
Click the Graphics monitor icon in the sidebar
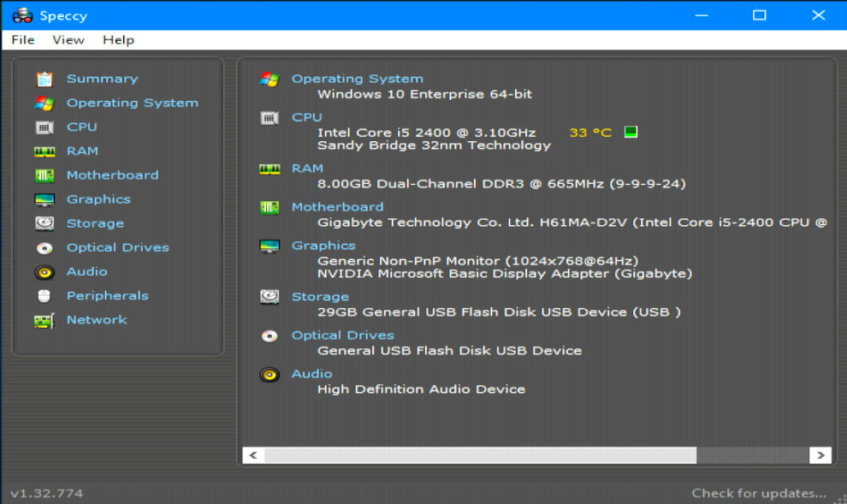point(43,199)
